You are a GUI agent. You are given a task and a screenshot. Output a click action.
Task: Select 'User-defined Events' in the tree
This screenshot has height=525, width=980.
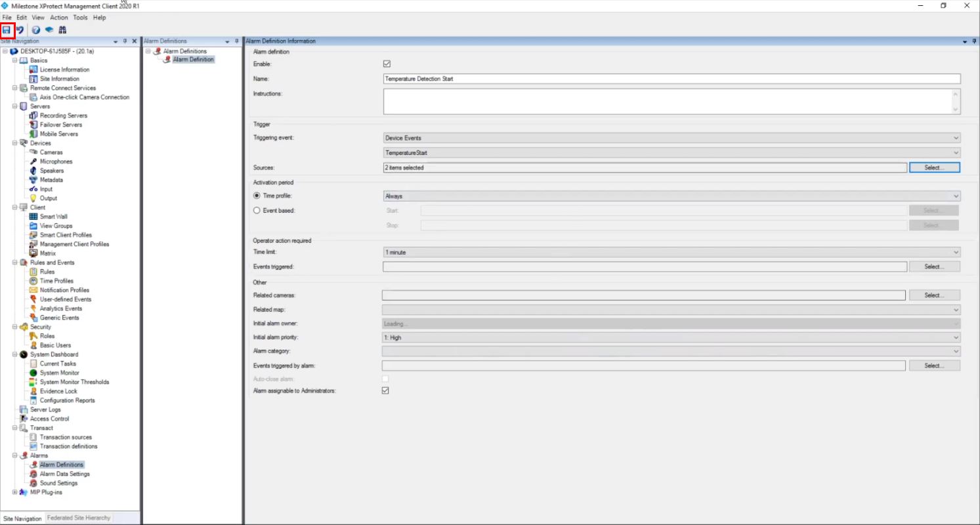(66, 299)
